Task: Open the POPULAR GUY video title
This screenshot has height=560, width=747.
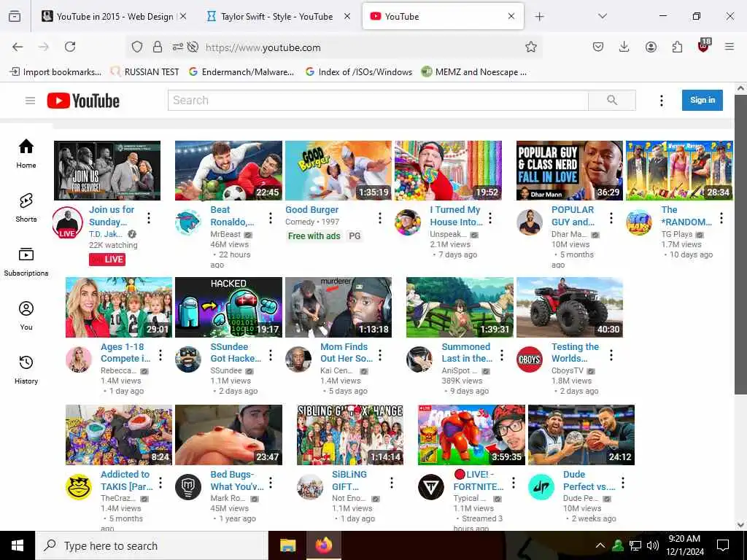Action: click(x=573, y=216)
